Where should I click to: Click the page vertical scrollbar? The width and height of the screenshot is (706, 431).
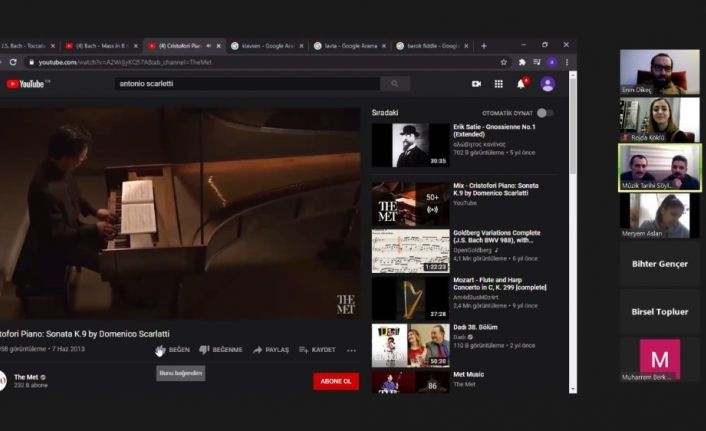pyautogui.click(x=573, y=232)
